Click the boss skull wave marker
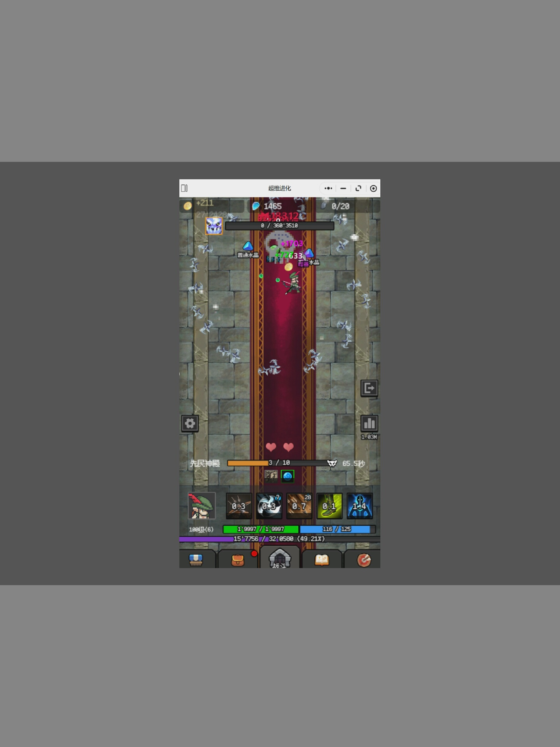Image resolution: width=560 pixels, height=747 pixels. pyautogui.click(x=332, y=463)
